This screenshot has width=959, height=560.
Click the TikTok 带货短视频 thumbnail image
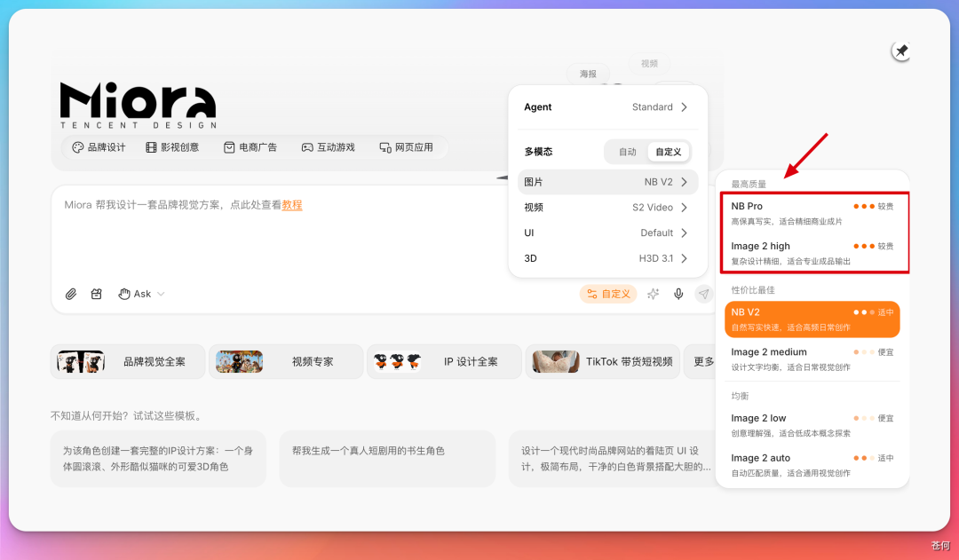(555, 362)
